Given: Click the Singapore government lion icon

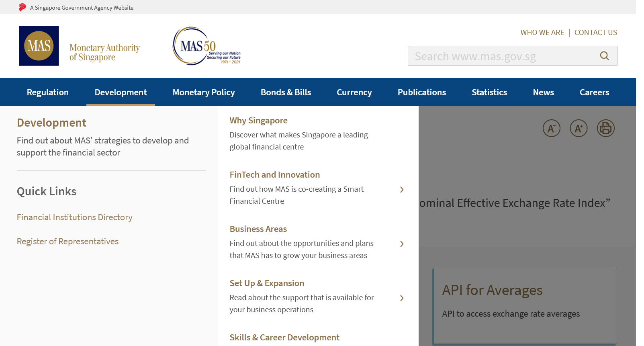Looking at the screenshot, I should pyautogui.click(x=22, y=7).
